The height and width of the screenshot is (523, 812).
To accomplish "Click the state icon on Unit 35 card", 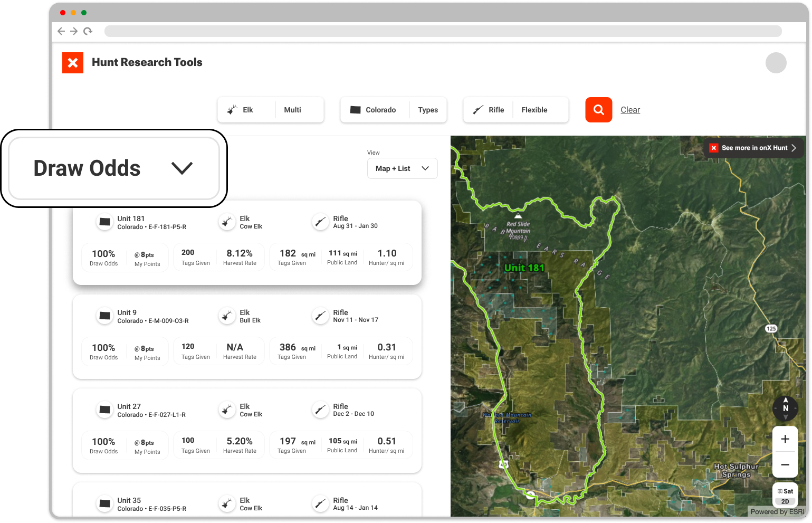I will coord(104,504).
